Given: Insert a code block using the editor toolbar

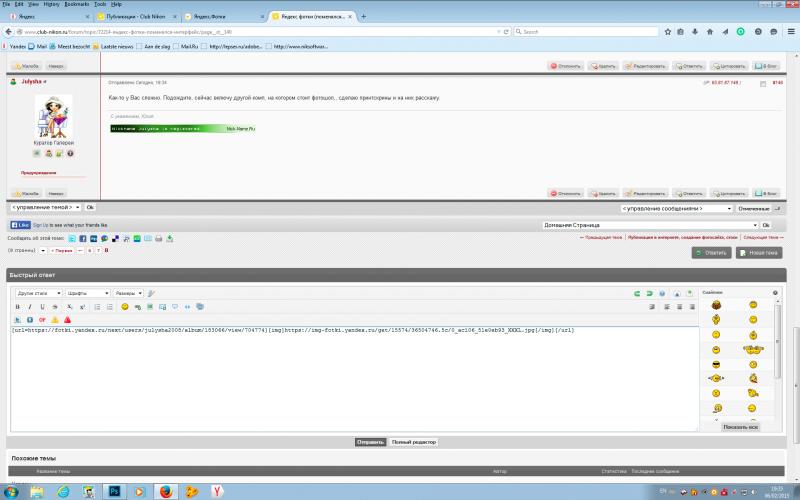Looking at the screenshot, I should point(187,307).
